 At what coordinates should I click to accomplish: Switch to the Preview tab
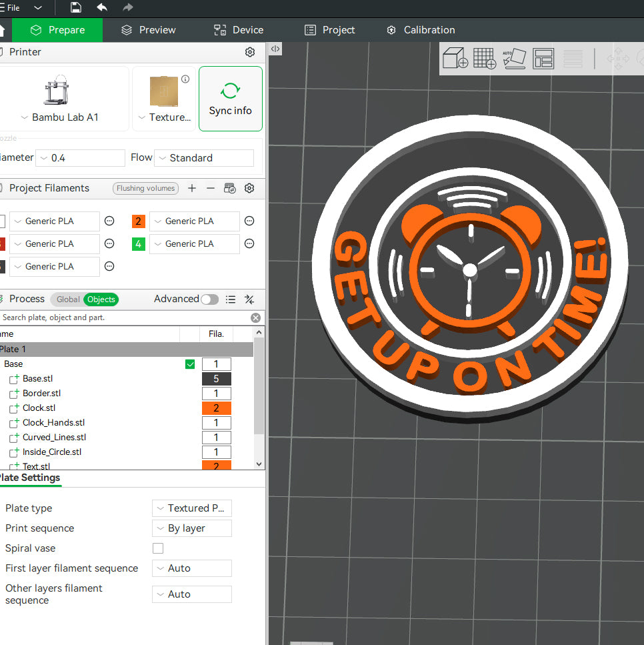pyautogui.click(x=149, y=30)
